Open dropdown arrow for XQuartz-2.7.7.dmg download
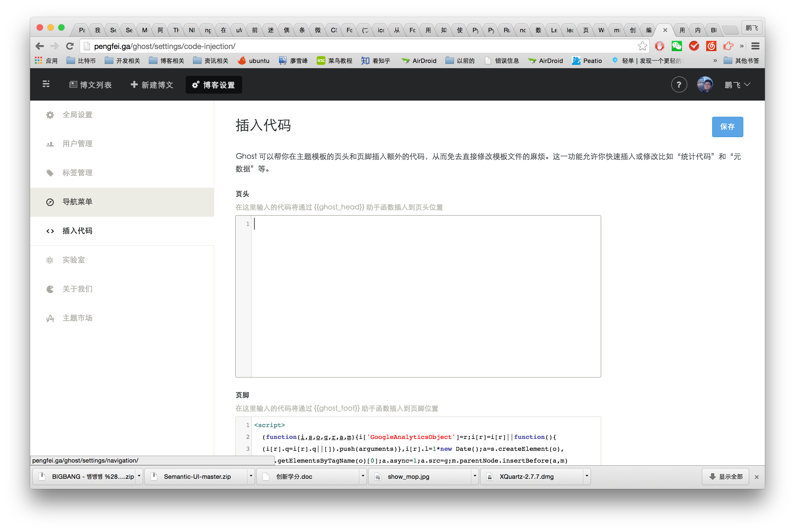 [x=587, y=476]
